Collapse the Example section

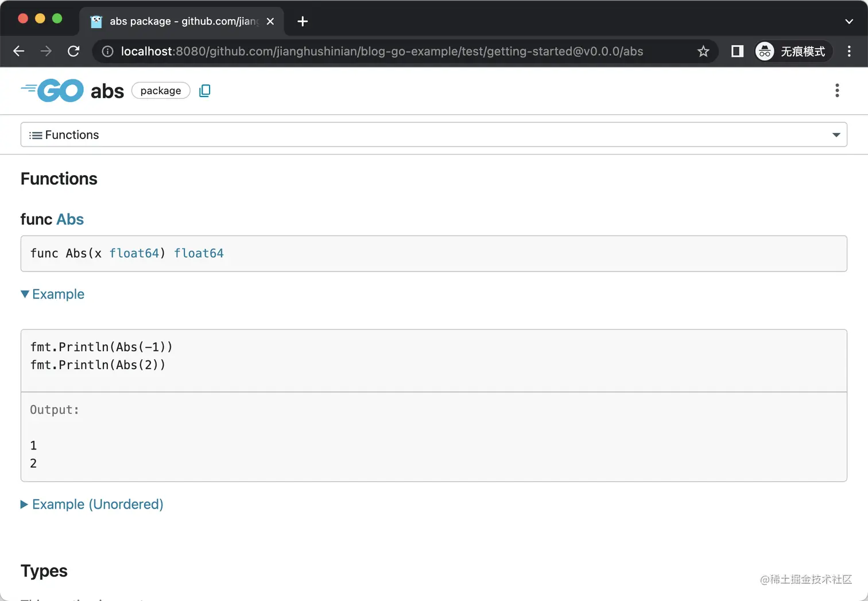(53, 294)
